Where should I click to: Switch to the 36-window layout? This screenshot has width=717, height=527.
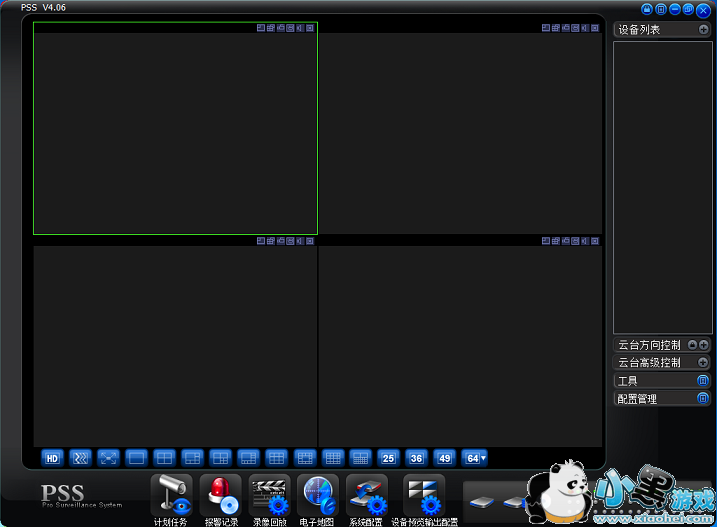(x=416, y=458)
